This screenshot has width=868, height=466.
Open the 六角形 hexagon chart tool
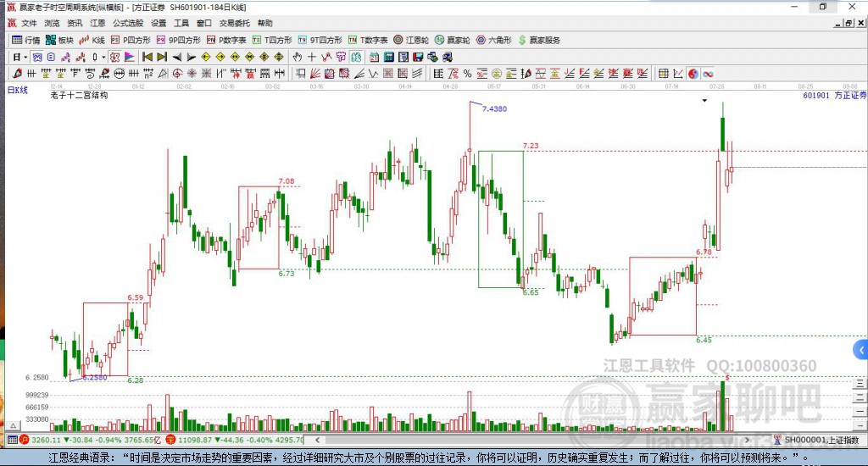click(493, 40)
